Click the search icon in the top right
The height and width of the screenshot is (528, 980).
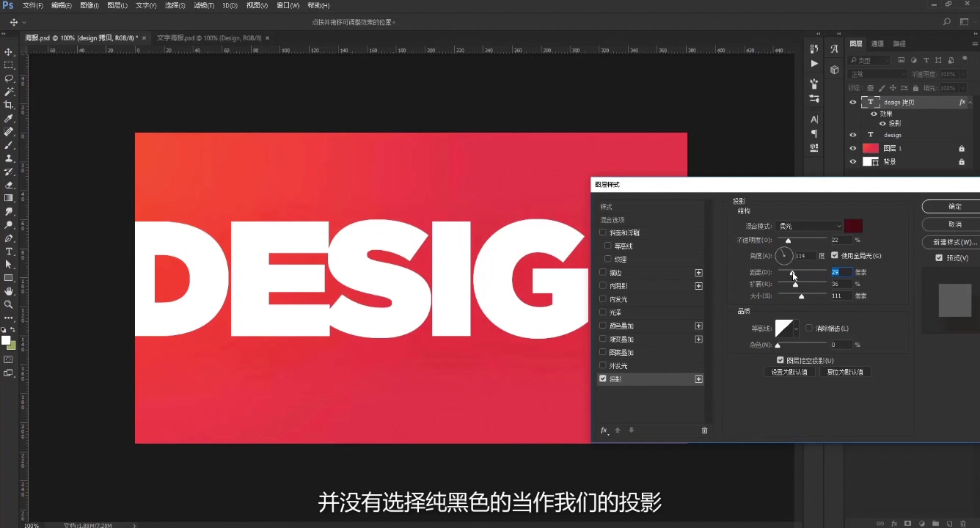click(947, 22)
